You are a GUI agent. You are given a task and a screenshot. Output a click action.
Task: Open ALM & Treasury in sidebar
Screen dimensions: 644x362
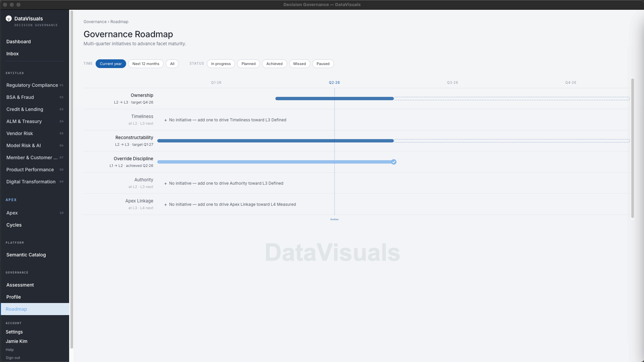tap(35, 121)
